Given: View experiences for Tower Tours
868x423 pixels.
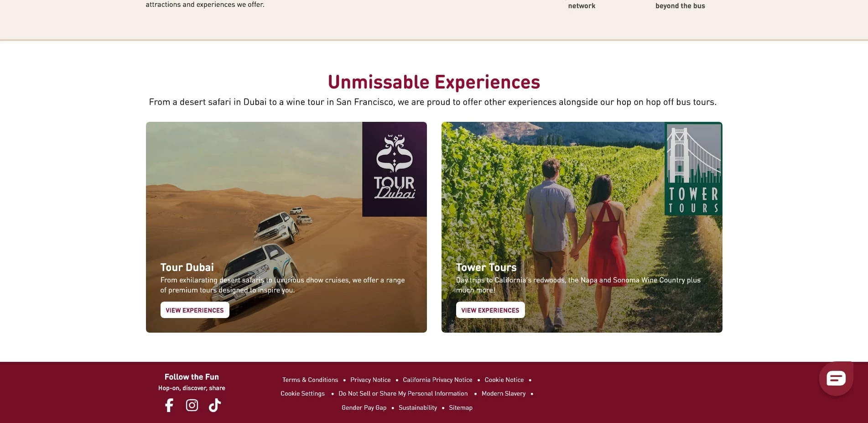Looking at the screenshot, I should pos(490,310).
